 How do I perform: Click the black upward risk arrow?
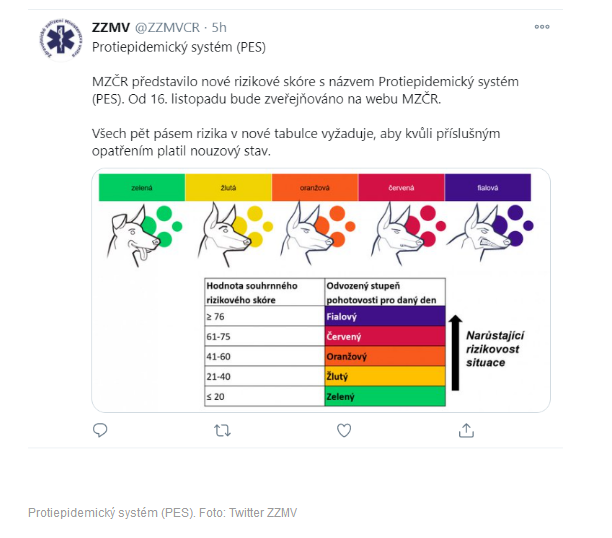[455, 353]
